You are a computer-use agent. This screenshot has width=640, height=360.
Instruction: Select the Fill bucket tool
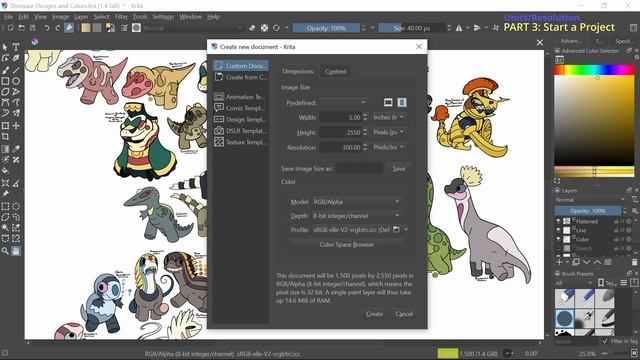point(5,171)
